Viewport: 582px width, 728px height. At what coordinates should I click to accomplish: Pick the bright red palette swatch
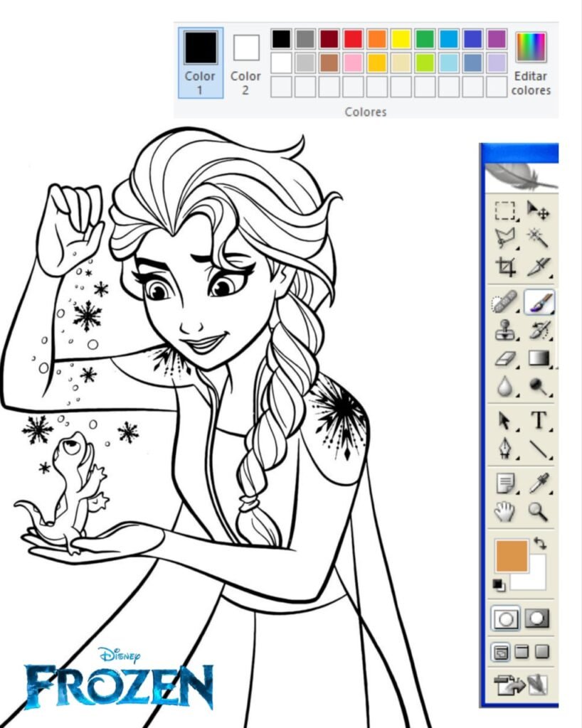tap(353, 38)
